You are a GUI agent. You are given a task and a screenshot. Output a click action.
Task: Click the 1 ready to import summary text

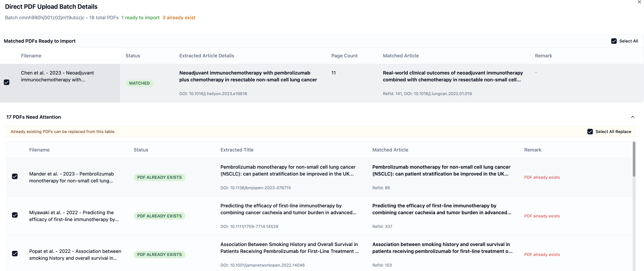click(x=140, y=18)
